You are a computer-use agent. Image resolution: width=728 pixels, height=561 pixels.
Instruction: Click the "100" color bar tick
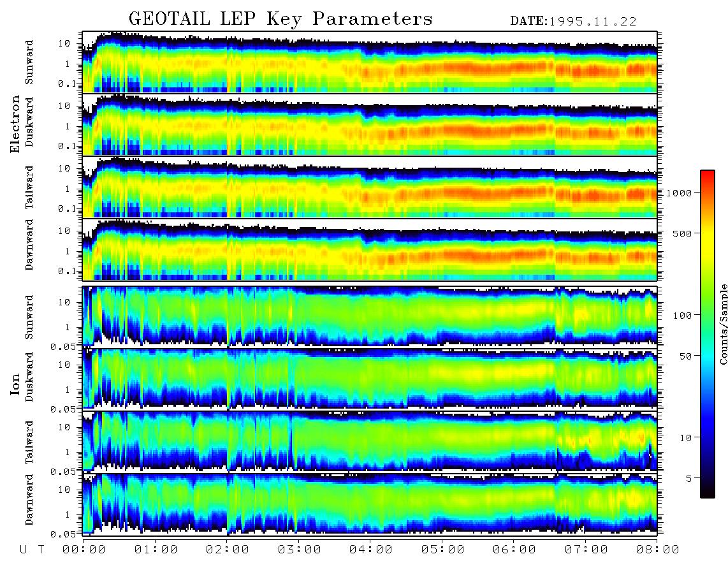682,316
